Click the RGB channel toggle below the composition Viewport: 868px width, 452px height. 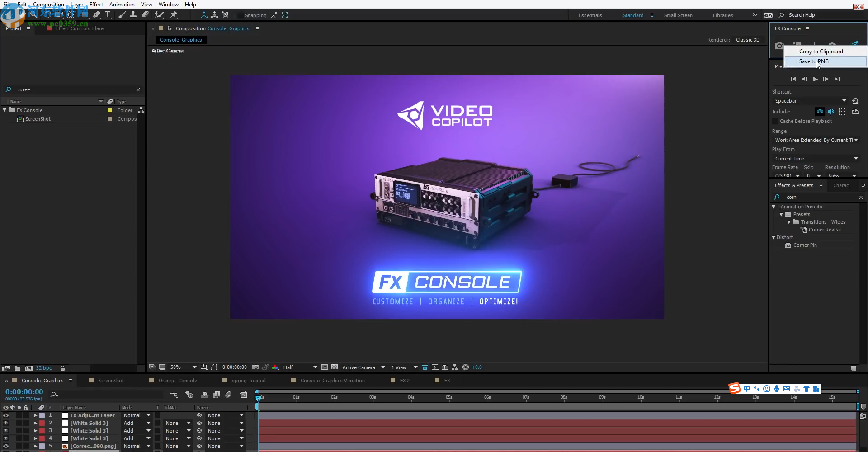click(275, 367)
